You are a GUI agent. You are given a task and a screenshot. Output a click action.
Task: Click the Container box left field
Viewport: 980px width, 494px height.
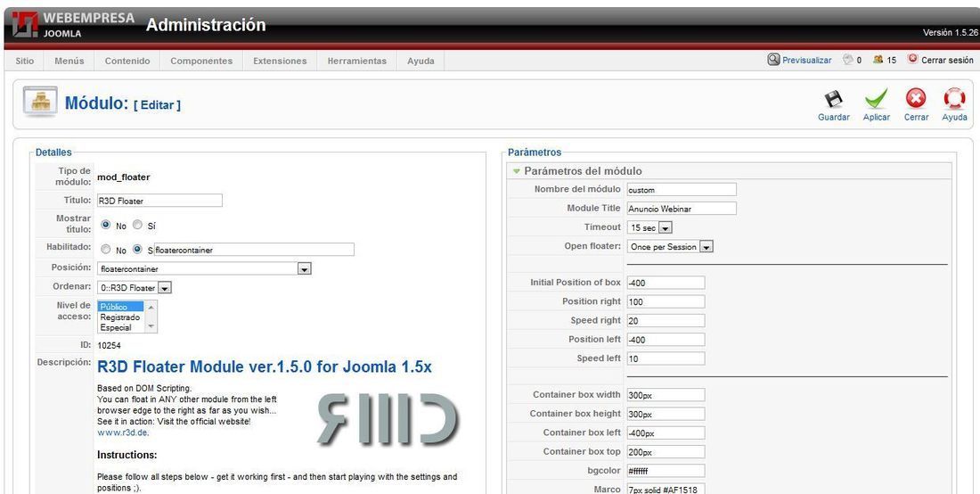click(x=666, y=432)
